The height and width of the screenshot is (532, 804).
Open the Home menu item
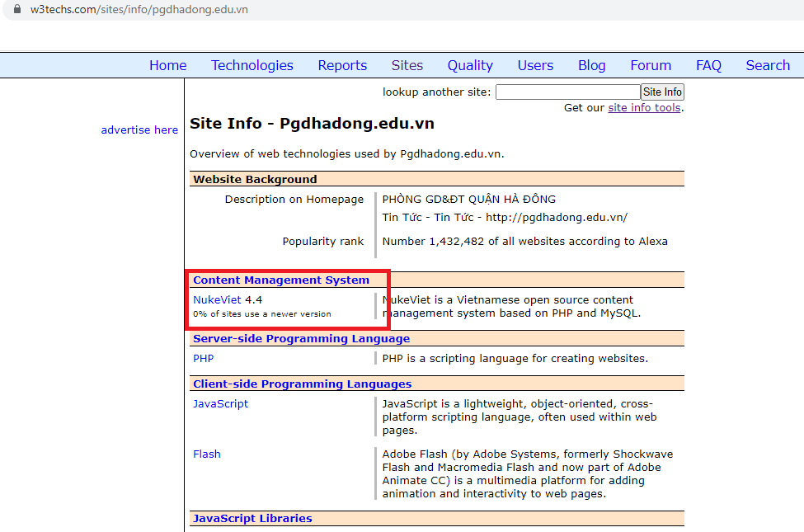(x=167, y=66)
